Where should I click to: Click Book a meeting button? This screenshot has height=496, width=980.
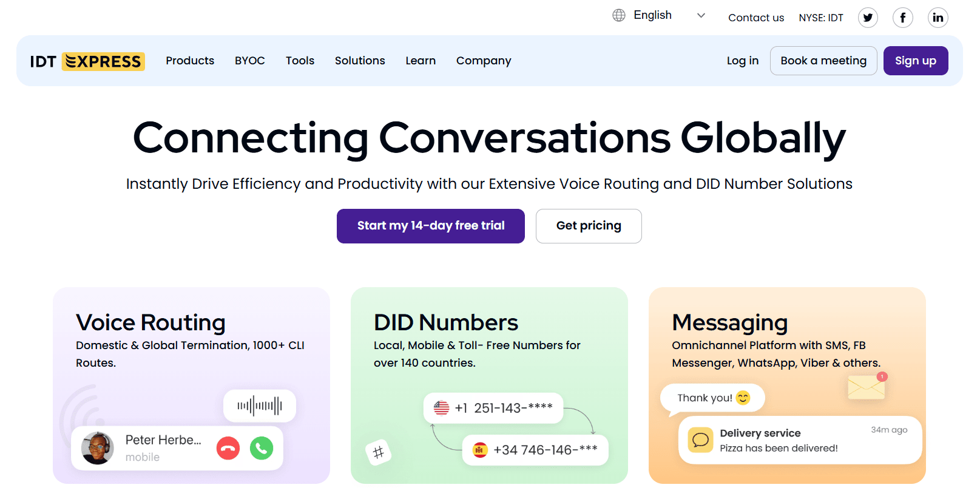click(823, 61)
